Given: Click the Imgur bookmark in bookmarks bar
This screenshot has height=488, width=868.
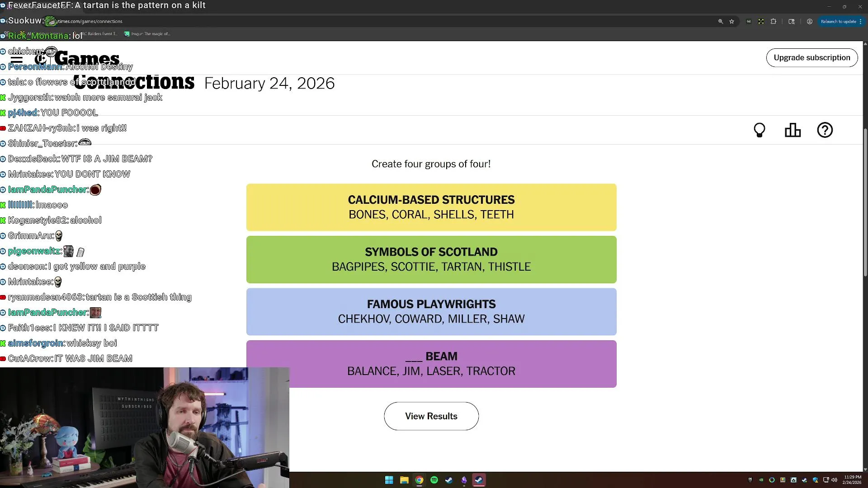Looking at the screenshot, I should [x=147, y=34].
